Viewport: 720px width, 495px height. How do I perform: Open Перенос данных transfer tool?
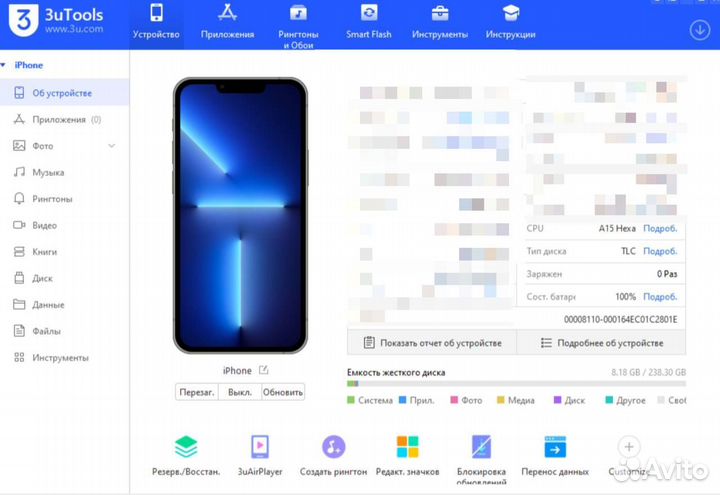click(555, 447)
